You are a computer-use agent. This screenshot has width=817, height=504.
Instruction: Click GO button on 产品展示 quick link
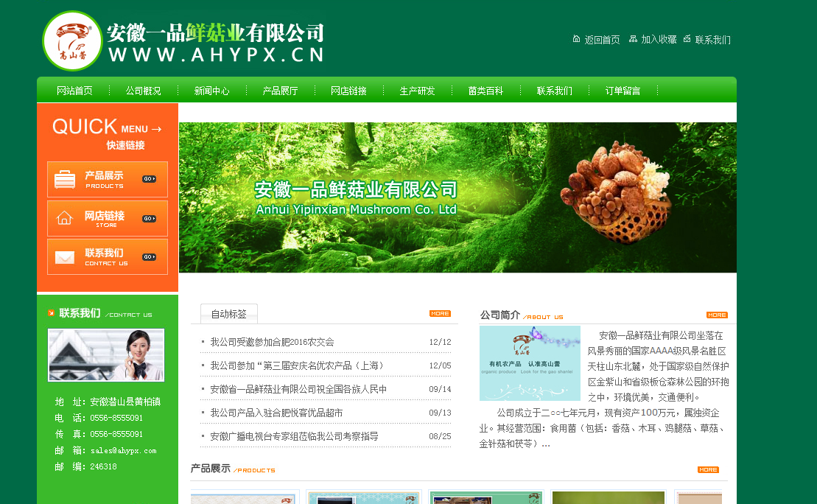click(149, 179)
